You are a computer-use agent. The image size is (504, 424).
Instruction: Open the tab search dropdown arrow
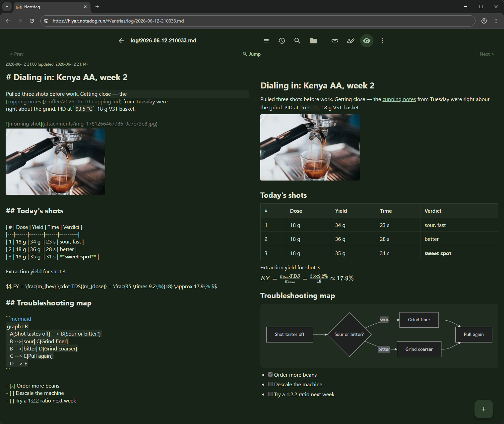tap(7, 7)
